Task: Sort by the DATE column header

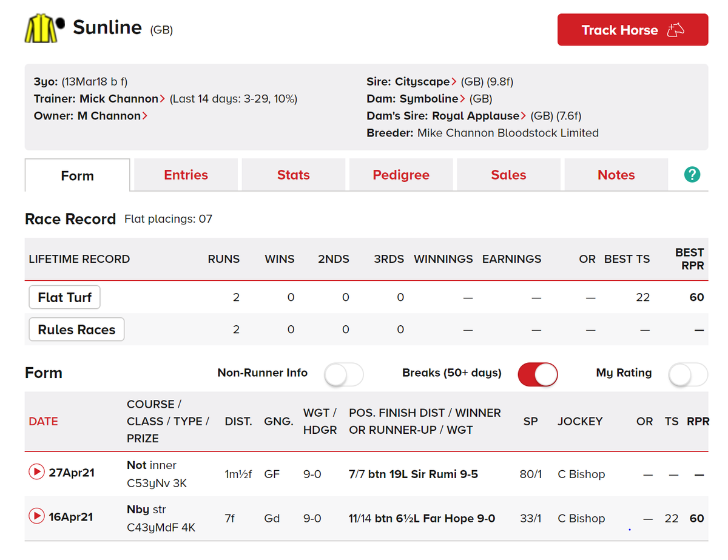Action: [x=44, y=421]
